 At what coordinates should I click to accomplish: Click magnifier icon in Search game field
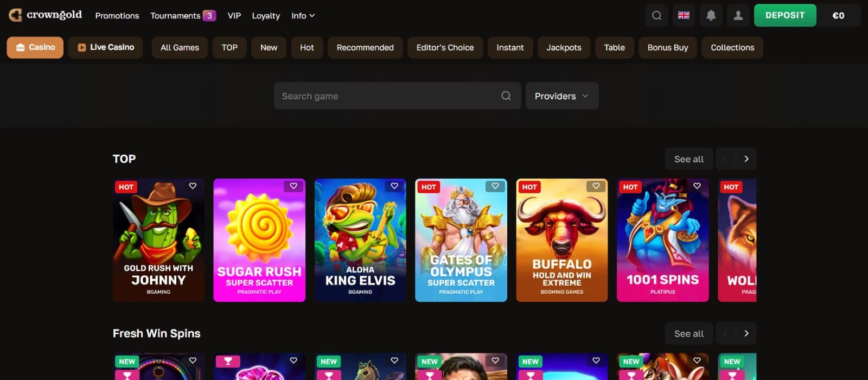pyautogui.click(x=506, y=96)
